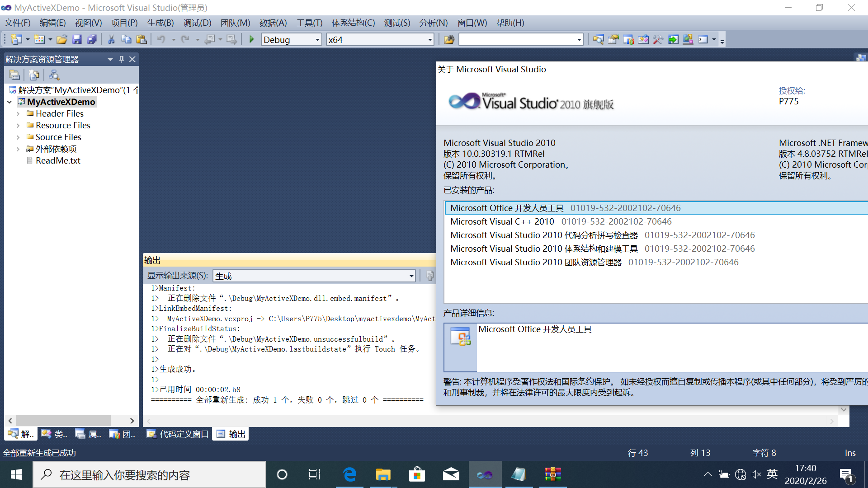The image size is (868, 488).
Task: Save the current file with the disk icon
Action: click(77, 40)
